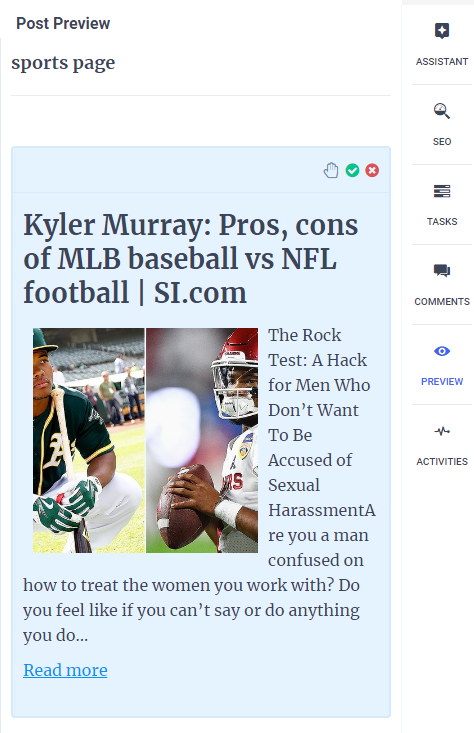The height and width of the screenshot is (733, 474).
Task: Open the Activities pulse icon
Action: (x=442, y=431)
